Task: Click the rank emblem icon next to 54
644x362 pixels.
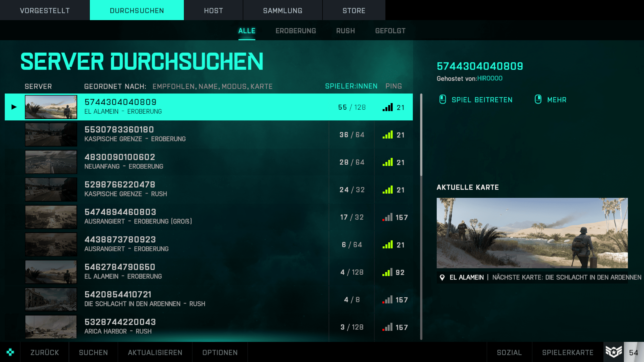Action: [614, 352]
